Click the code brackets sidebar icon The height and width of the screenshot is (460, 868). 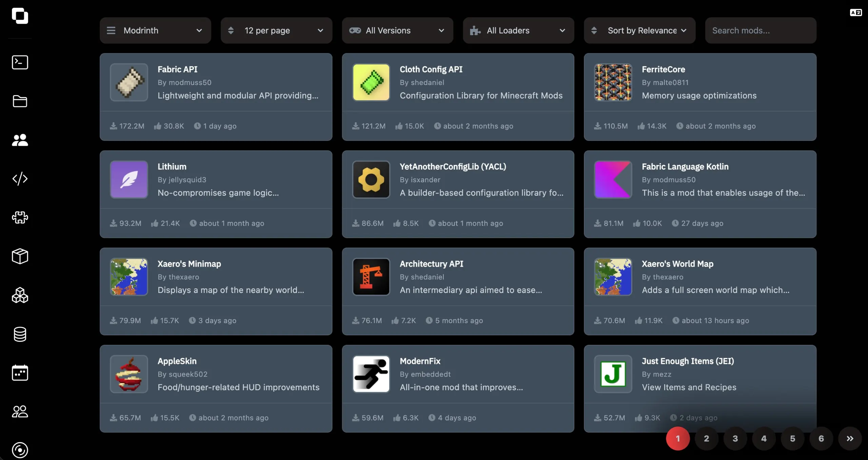pos(20,179)
